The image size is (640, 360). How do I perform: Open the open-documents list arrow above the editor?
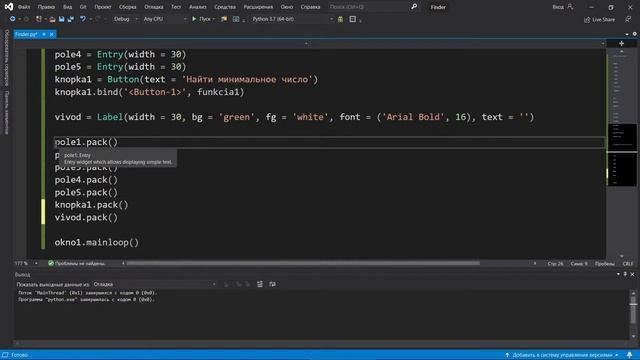(x=627, y=34)
